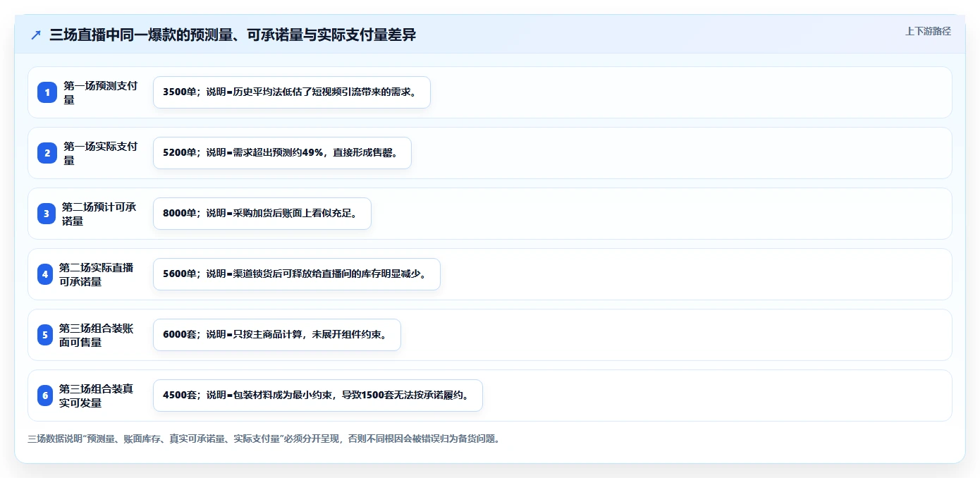The width and height of the screenshot is (980, 478).
Task: Click the 第一场实际支付量 label
Action: coord(100,153)
